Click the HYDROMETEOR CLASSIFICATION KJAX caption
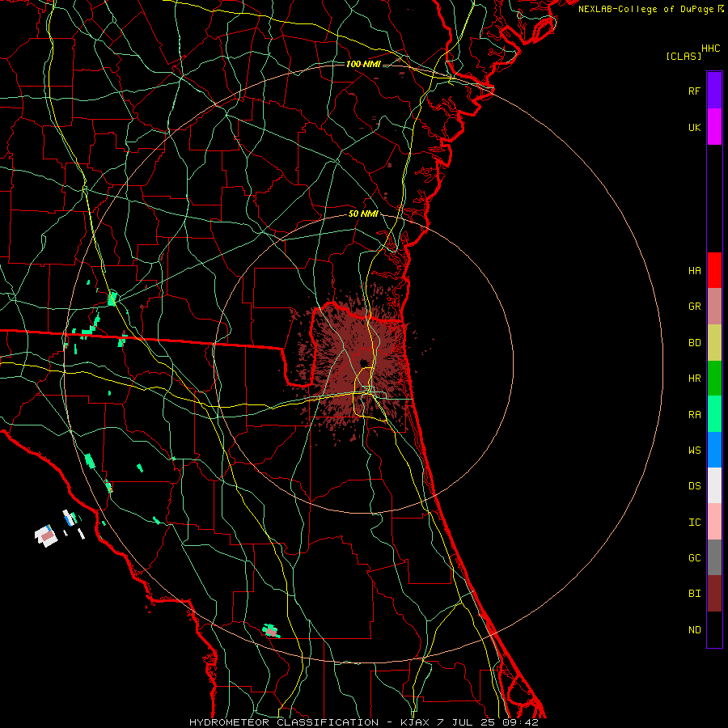728x728 pixels. (x=363, y=722)
